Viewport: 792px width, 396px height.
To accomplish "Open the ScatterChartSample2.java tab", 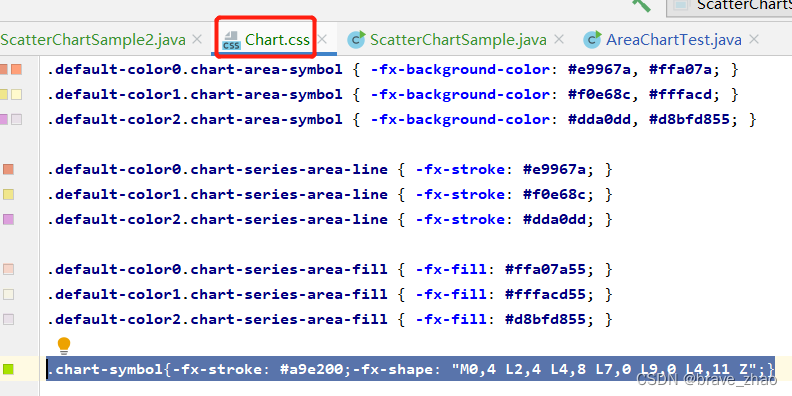I will tap(93, 40).
